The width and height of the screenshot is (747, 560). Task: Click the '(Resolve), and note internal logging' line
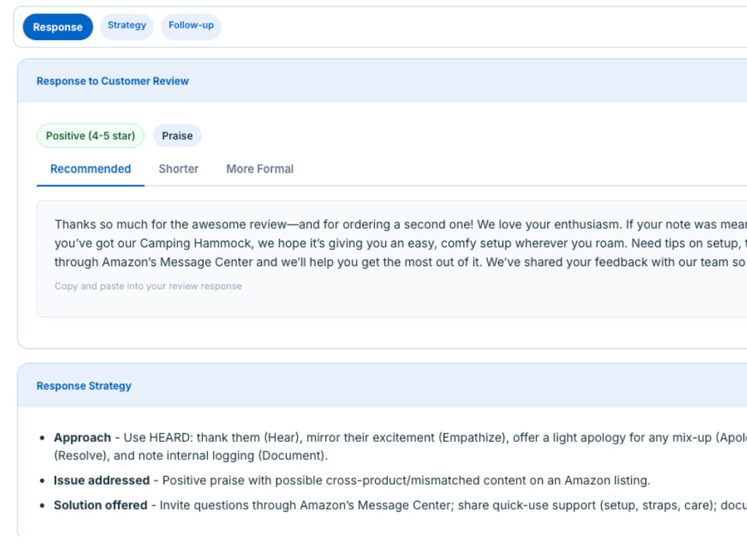click(x=191, y=456)
